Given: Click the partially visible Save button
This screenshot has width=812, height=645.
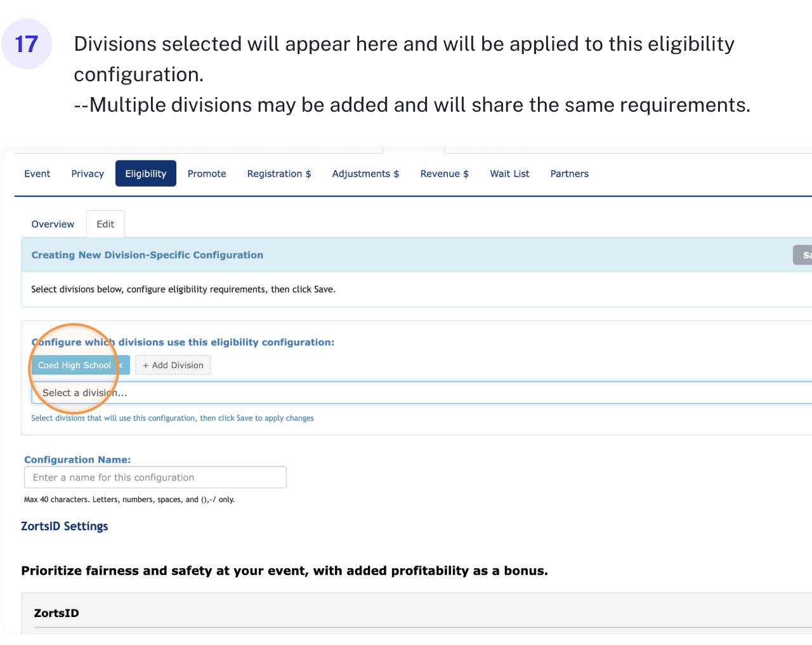Looking at the screenshot, I should pos(803,255).
